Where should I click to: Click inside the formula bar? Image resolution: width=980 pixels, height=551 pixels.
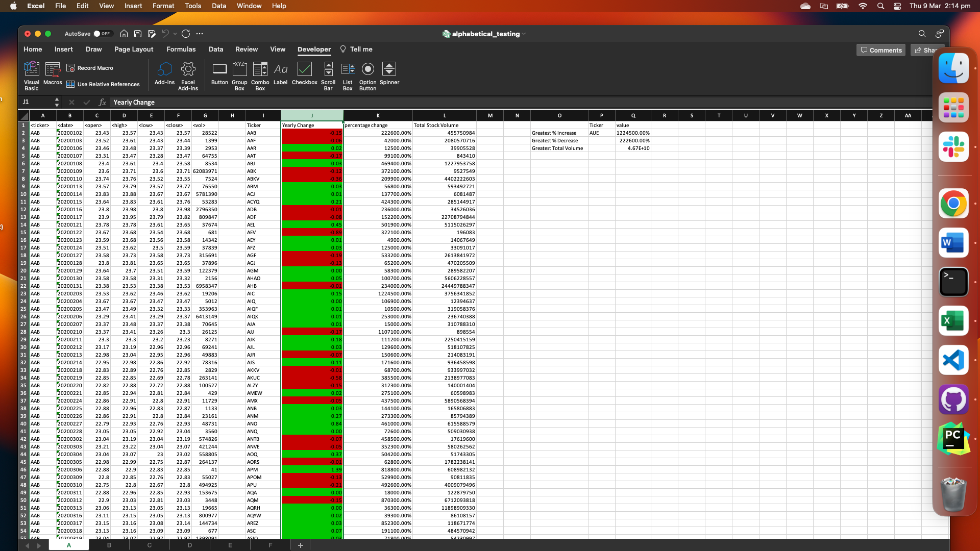coord(255,102)
